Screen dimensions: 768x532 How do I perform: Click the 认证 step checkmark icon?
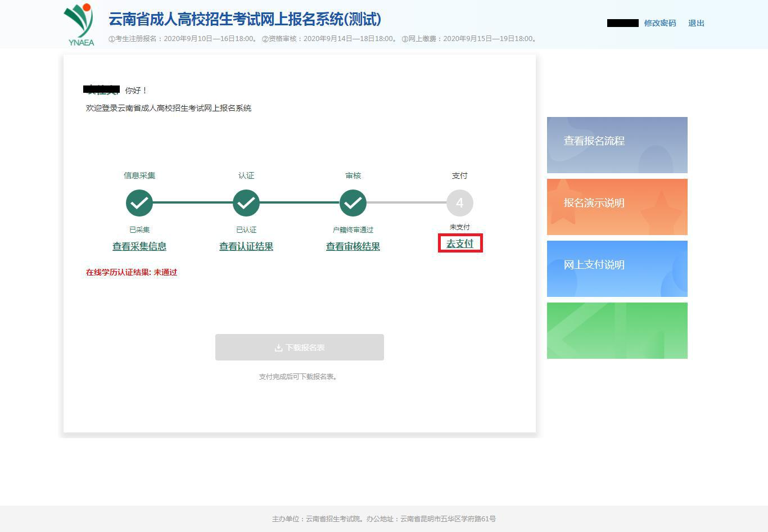246,203
